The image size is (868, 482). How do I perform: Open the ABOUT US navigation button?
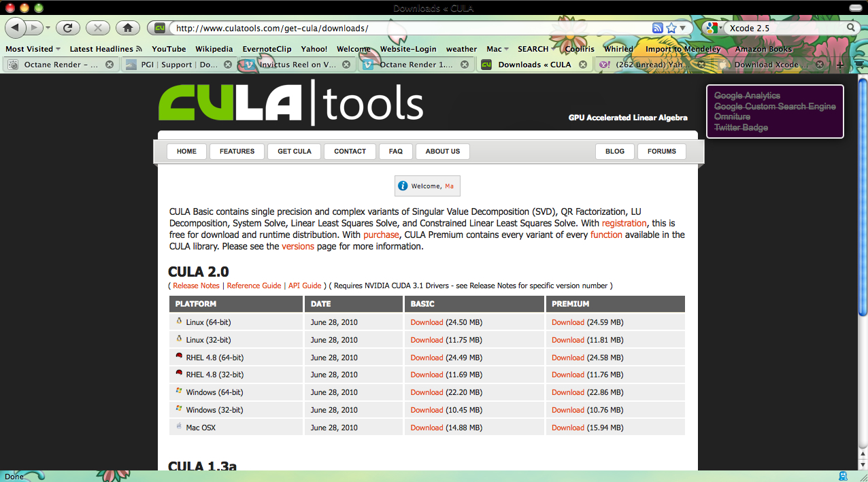pos(443,152)
